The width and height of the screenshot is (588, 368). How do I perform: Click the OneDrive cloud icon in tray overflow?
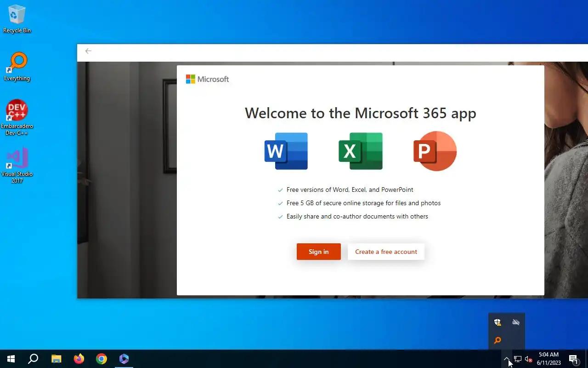pos(516,322)
